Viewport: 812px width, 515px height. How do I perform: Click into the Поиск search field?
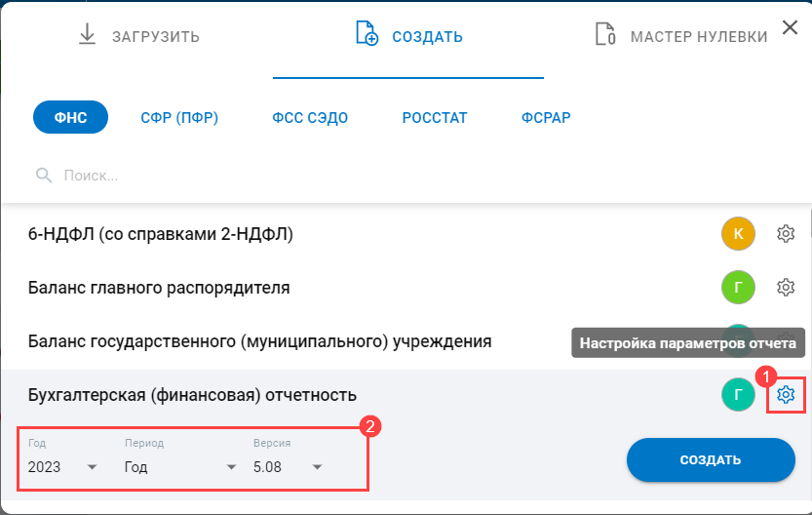pos(292,176)
